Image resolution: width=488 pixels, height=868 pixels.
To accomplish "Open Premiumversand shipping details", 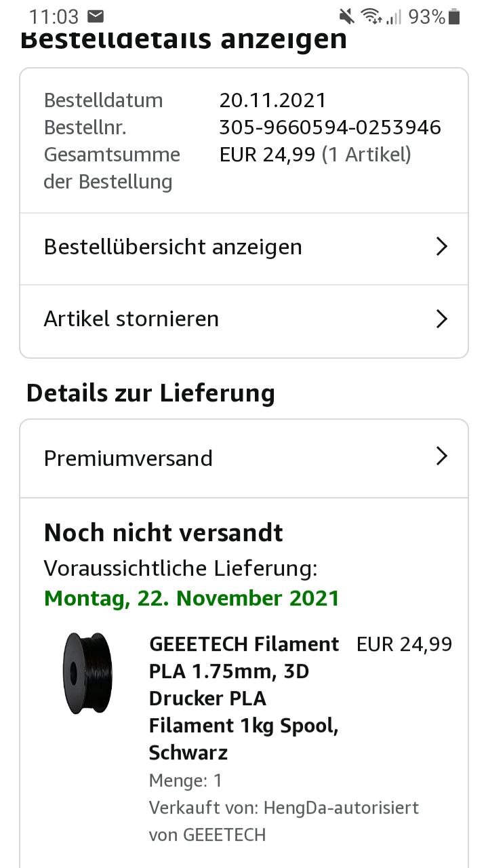I will pos(128,458).
